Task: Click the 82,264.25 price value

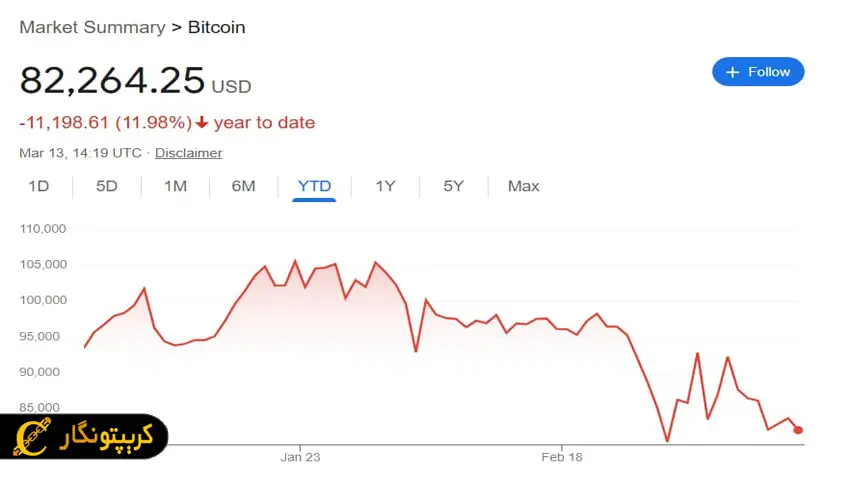Action: pyautogui.click(x=112, y=80)
